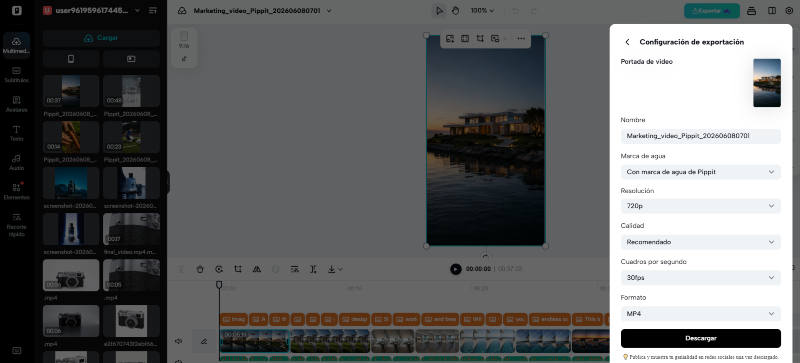Click the crop icon above canvas

click(x=480, y=38)
